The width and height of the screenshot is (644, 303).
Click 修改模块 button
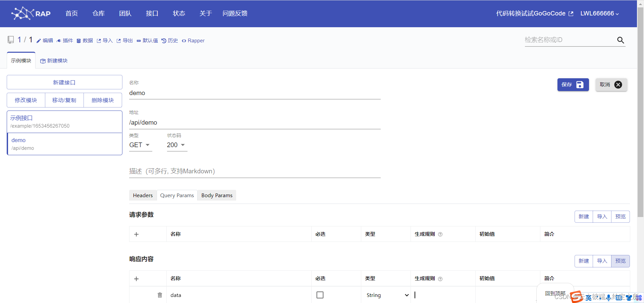pyautogui.click(x=26, y=100)
